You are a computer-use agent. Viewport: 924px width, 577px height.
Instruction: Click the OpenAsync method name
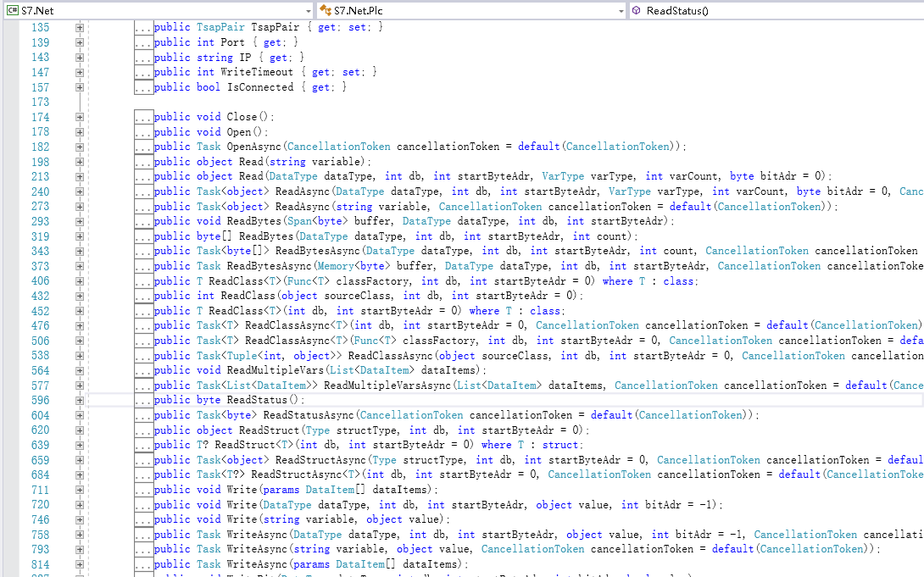(254, 147)
